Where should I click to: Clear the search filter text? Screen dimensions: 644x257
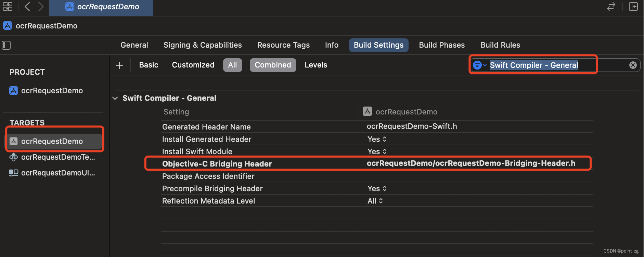click(633, 65)
